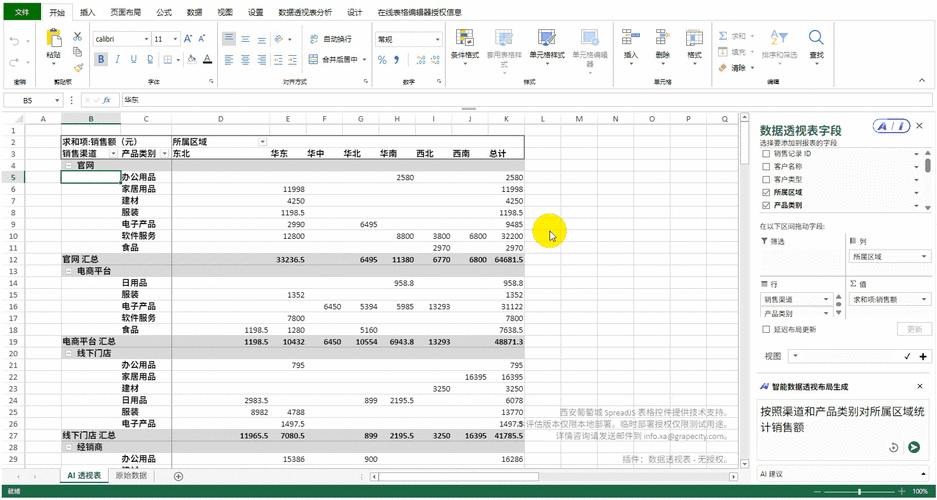Open the 常规 number format dropdown
937x500 pixels.
438,39
